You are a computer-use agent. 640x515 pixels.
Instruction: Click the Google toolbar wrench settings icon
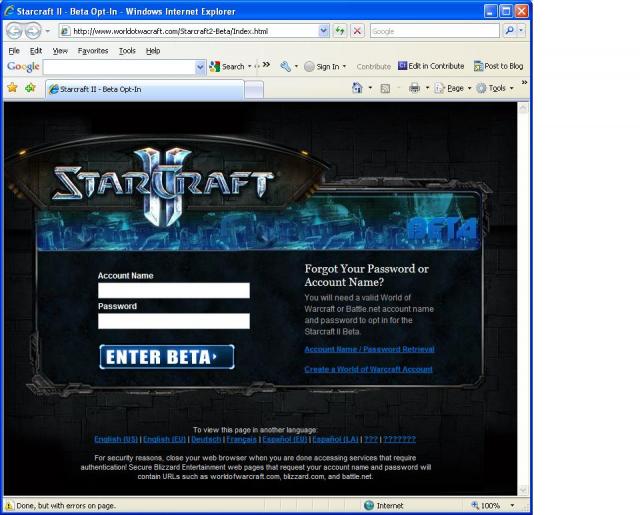pos(285,67)
